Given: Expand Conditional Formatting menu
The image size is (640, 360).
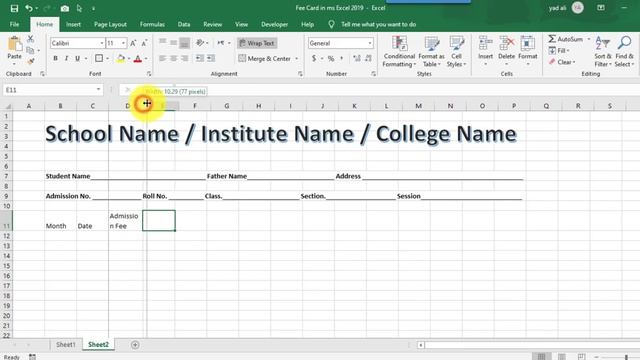Looking at the screenshot, I should [x=399, y=52].
